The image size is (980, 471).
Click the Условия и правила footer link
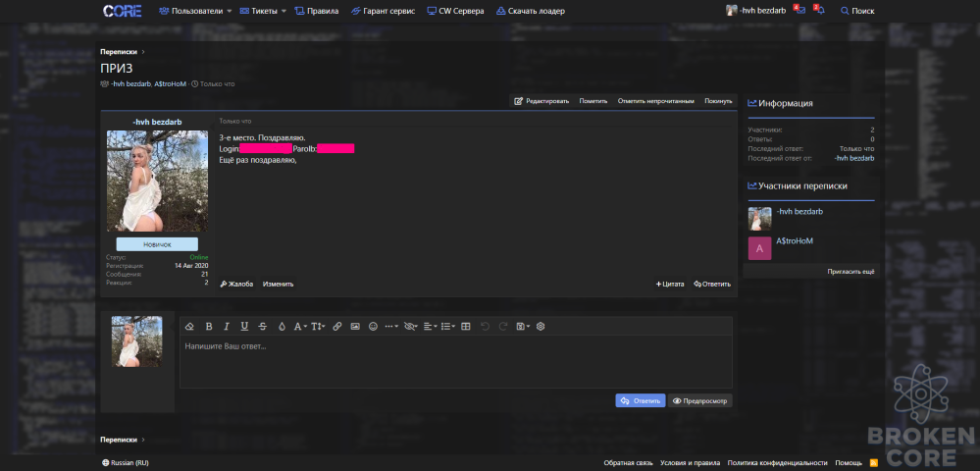click(690, 463)
